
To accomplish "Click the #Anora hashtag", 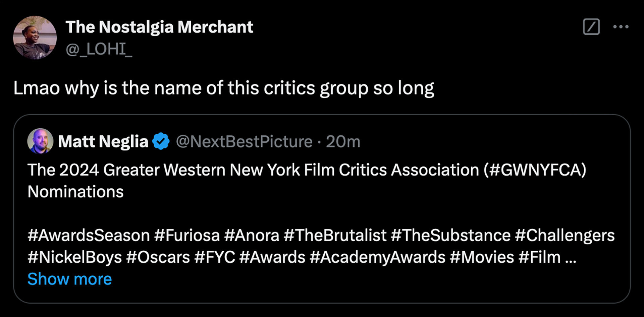I will (x=252, y=235).
